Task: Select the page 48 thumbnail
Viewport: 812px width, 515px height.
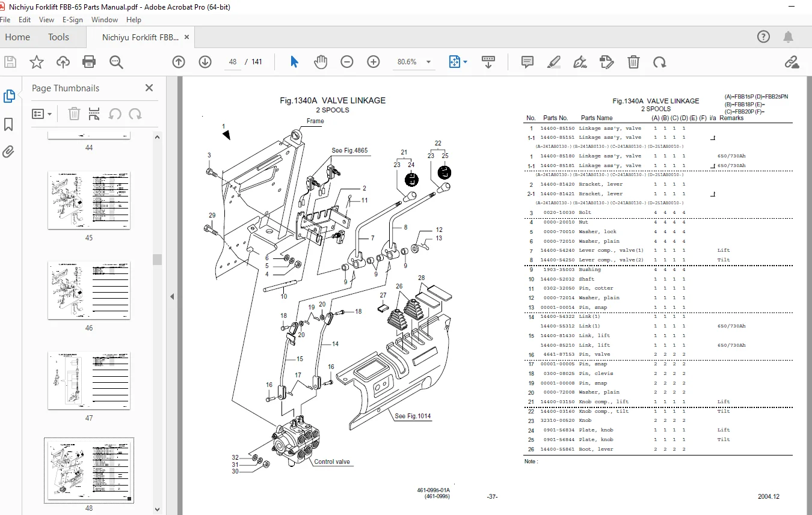Action: coord(89,471)
